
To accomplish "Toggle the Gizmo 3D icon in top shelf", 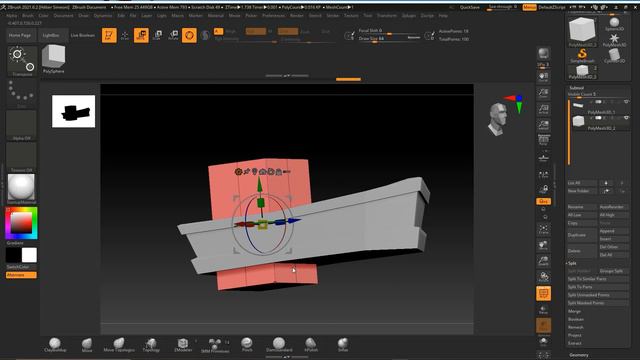I will pos(189,35).
